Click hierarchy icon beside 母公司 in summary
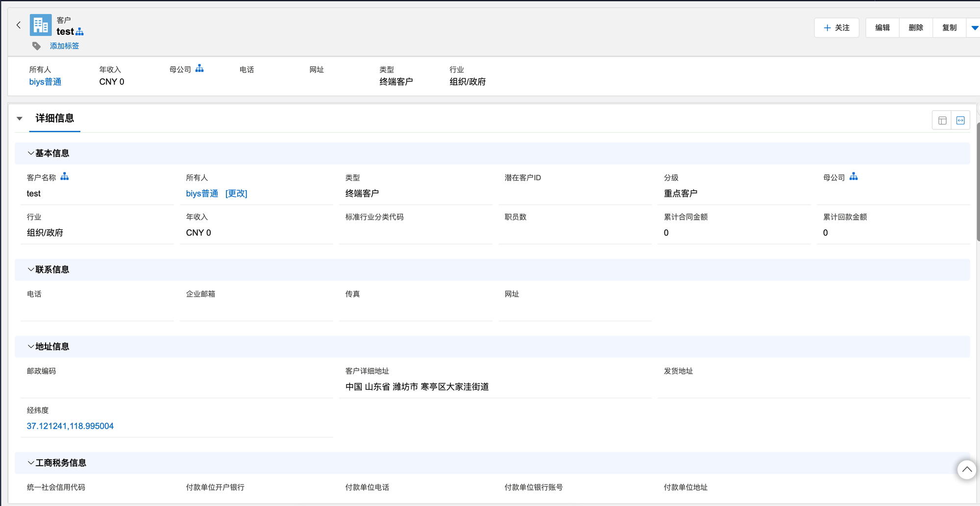 (x=199, y=69)
